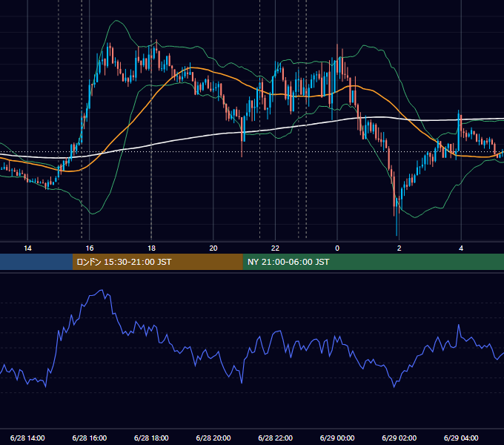The image size is (504, 445).
Task: Click the 14 hour axis label
Action: 27,248
